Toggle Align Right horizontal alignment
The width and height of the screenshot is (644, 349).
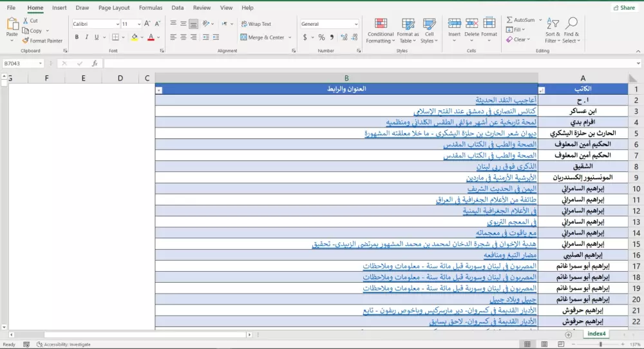tap(193, 37)
